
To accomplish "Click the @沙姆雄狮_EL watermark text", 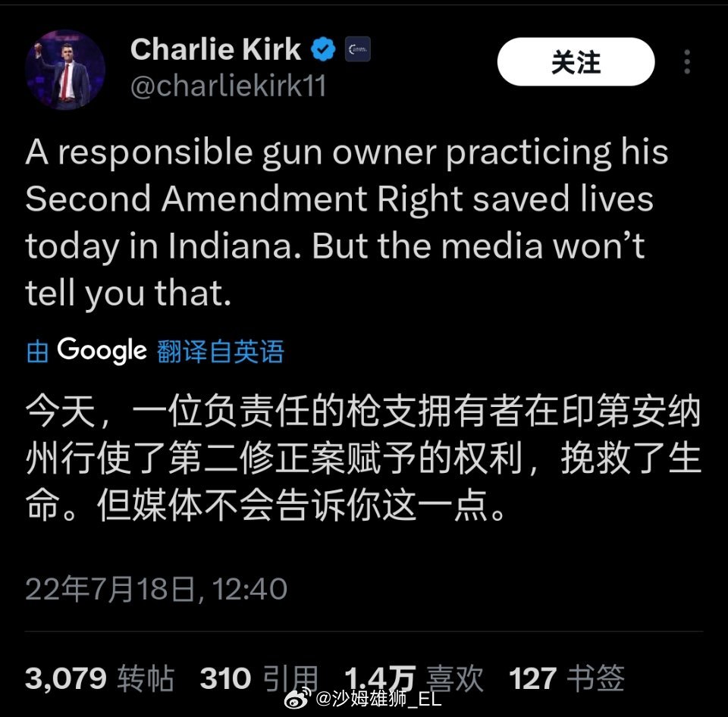I will click(378, 699).
